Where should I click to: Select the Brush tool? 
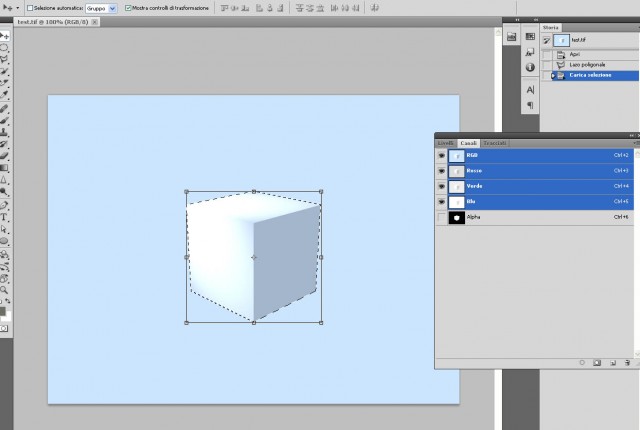click(4, 120)
